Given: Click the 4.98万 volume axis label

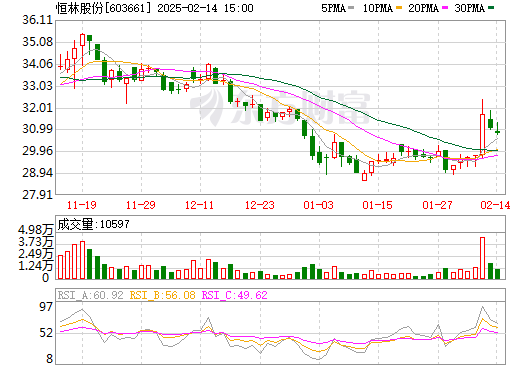Looking at the screenshot, I should (x=36, y=230).
